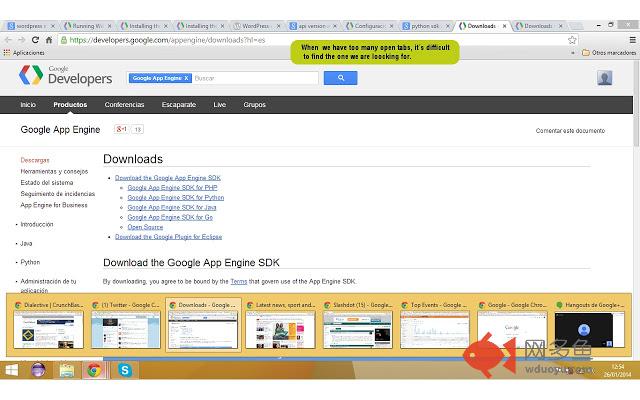Click the blue search magnifier button
The width and height of the screenshot is (640, 400).
(340, 78)
